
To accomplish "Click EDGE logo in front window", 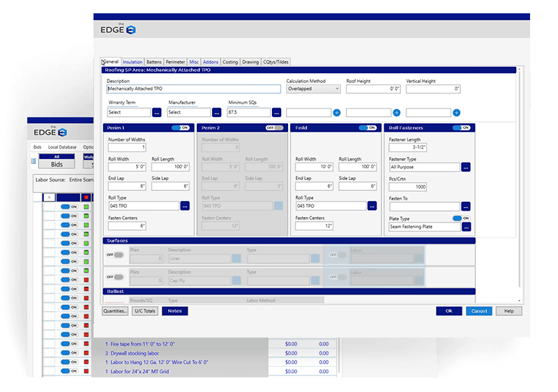I will 118,30.
